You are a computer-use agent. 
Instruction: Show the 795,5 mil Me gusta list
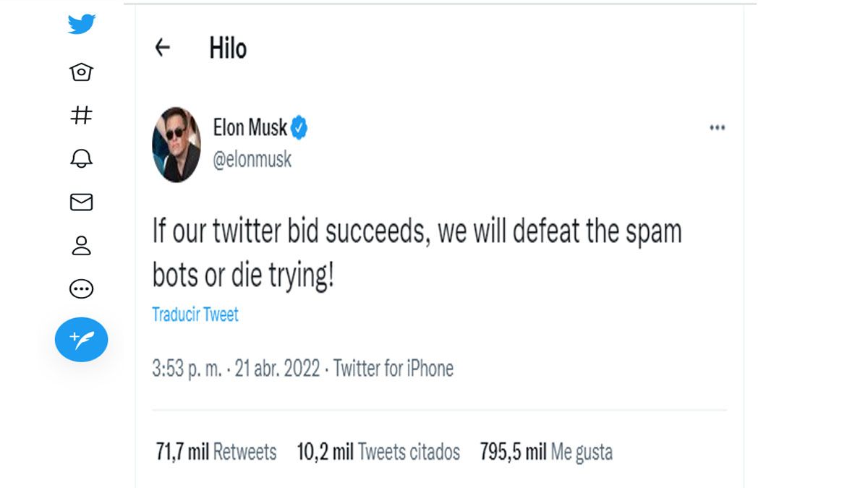pyautogui.click(x=546, y=453)
